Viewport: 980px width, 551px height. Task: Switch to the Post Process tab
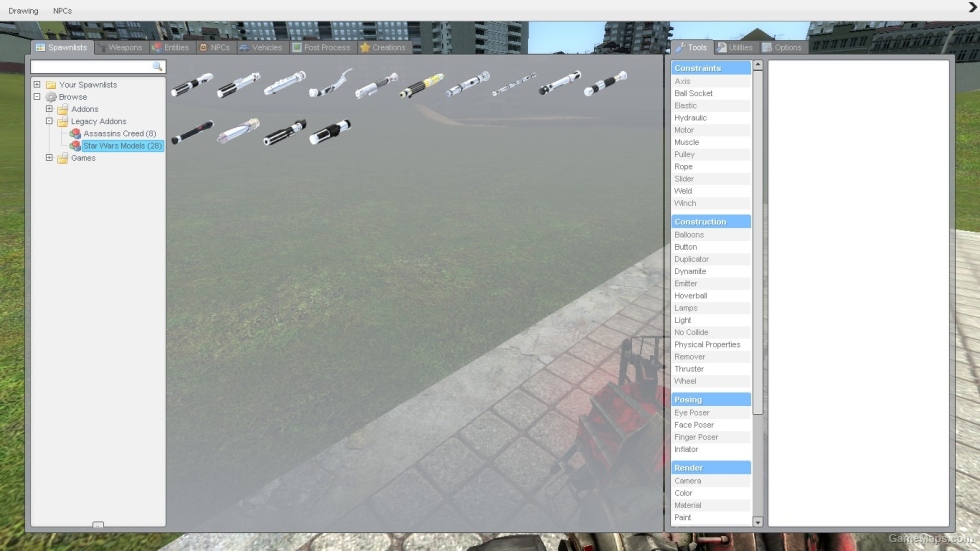tap(322, 47)
